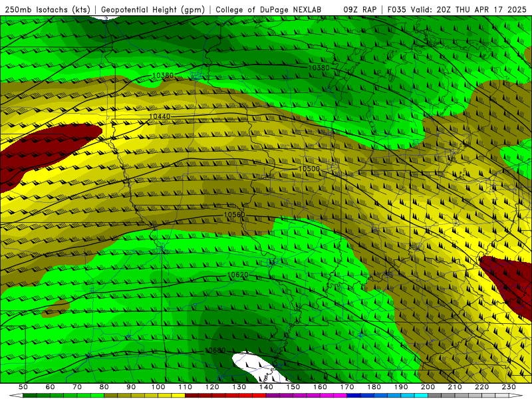This screenshot has height=399, width=532.
Task: Click the 50 value on the color scale
Action: click(x=23, y=387)
